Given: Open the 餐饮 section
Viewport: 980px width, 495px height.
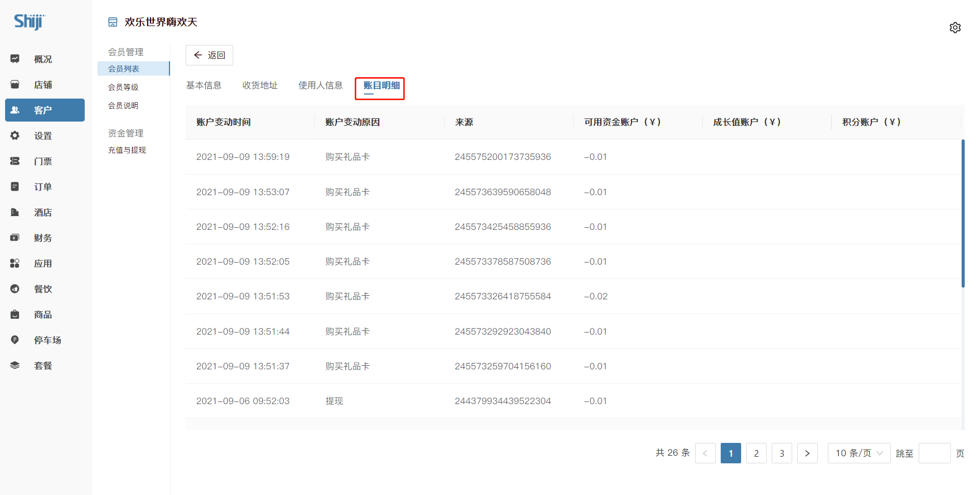Looking at the screenshot, I should point(45,289).
